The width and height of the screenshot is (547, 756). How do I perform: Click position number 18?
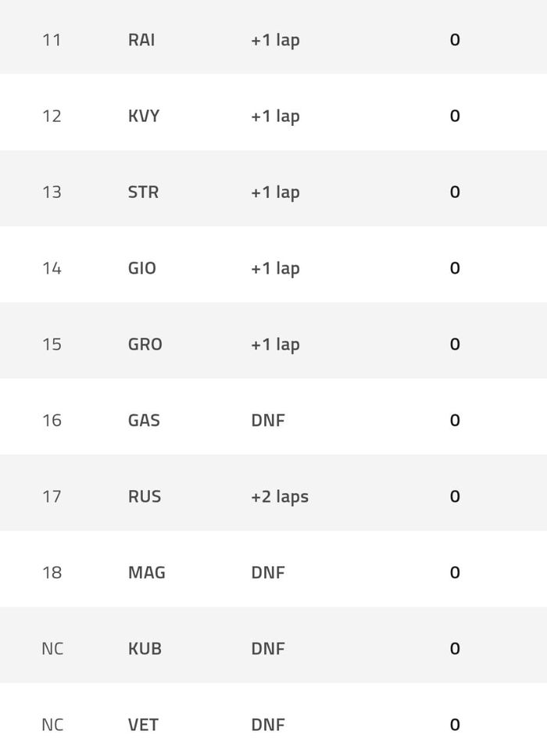coord(52,572)
